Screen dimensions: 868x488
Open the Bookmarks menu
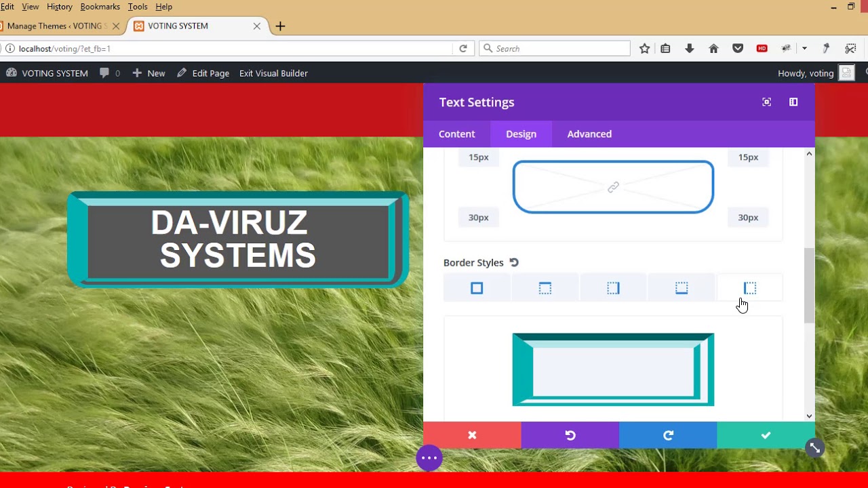pos(100,7)
